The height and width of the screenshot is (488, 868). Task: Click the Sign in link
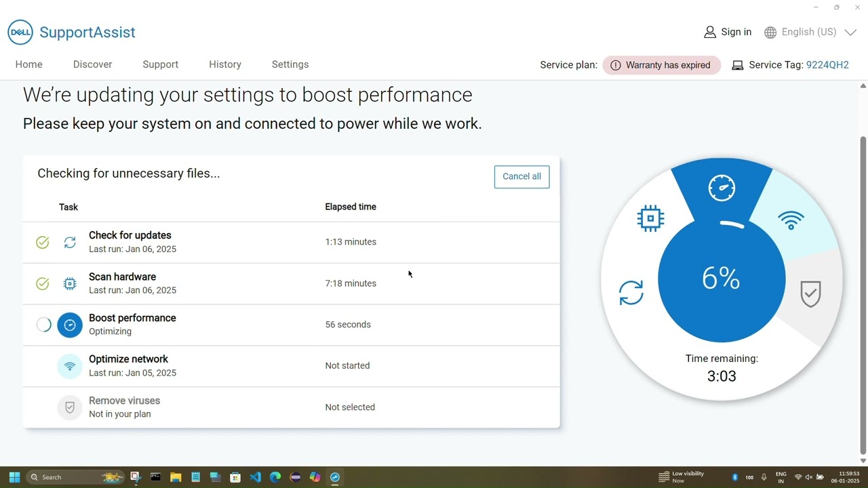pos(736,32)
